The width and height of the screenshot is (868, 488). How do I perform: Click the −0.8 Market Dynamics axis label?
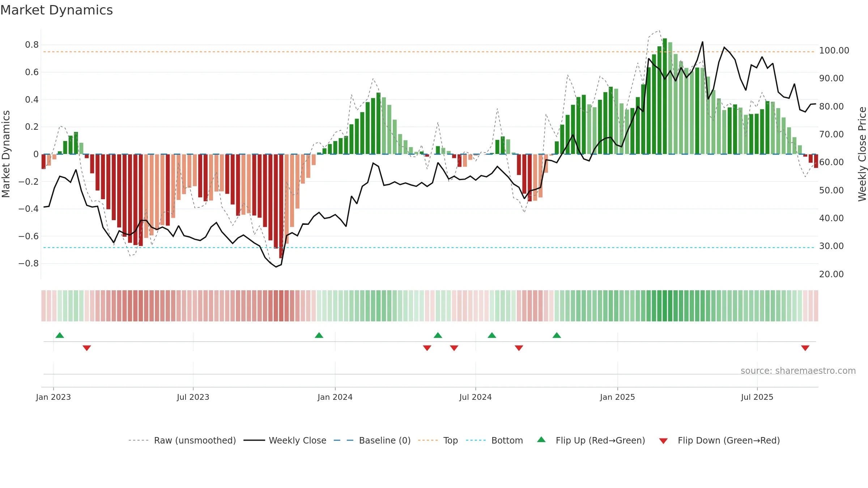click(29, 264)
